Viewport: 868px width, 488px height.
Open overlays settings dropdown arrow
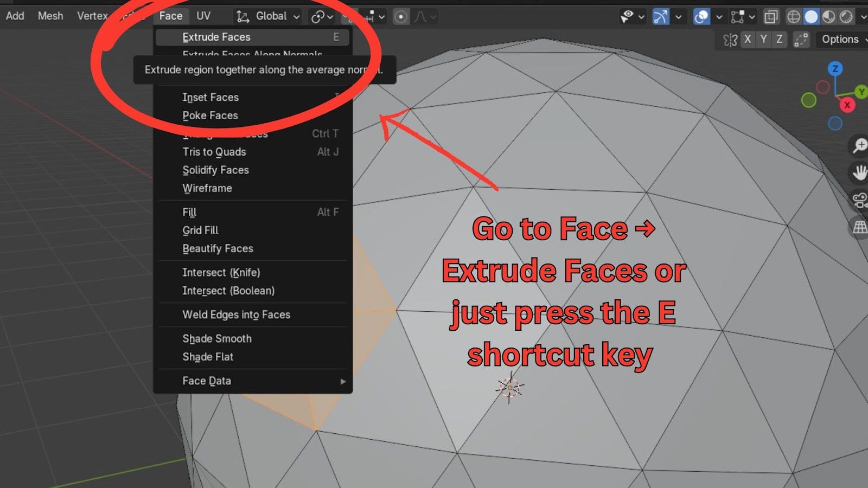[x=719, y=17]
